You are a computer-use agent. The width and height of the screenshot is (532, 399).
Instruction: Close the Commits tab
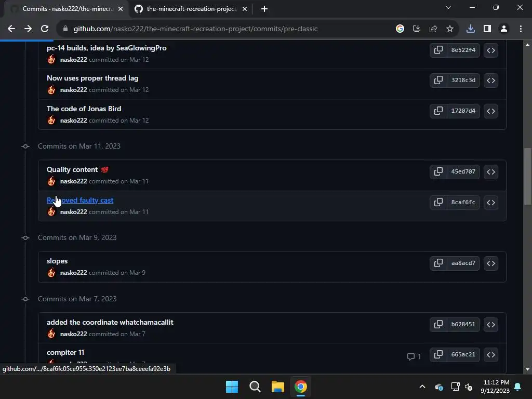[121, 9]
